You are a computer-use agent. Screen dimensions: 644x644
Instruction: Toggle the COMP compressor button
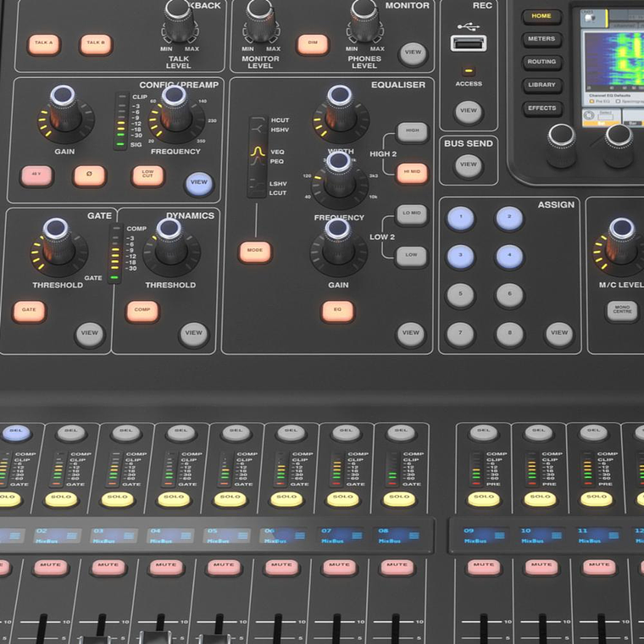pyautogui.click(x=142, y=311)
